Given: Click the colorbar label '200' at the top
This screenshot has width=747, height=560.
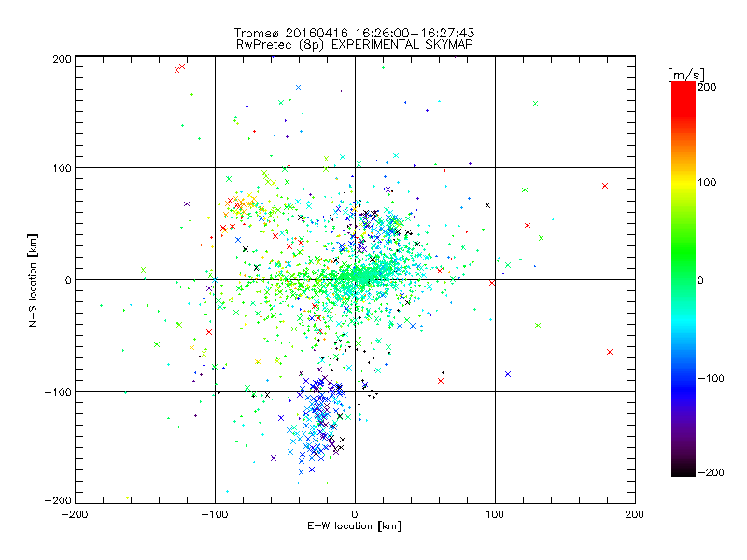Looking at the screenshot, I should point(707,87).
